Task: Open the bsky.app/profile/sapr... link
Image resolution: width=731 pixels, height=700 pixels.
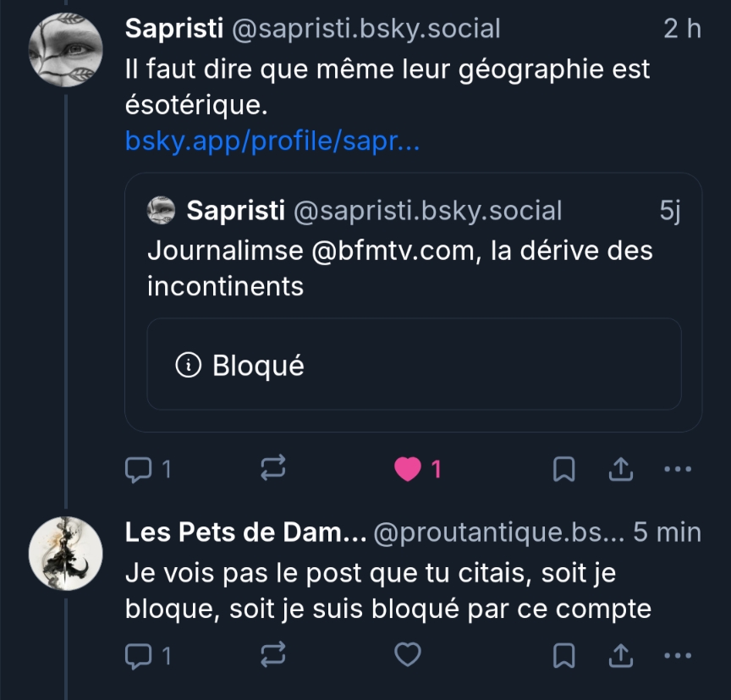Action: 272,141
